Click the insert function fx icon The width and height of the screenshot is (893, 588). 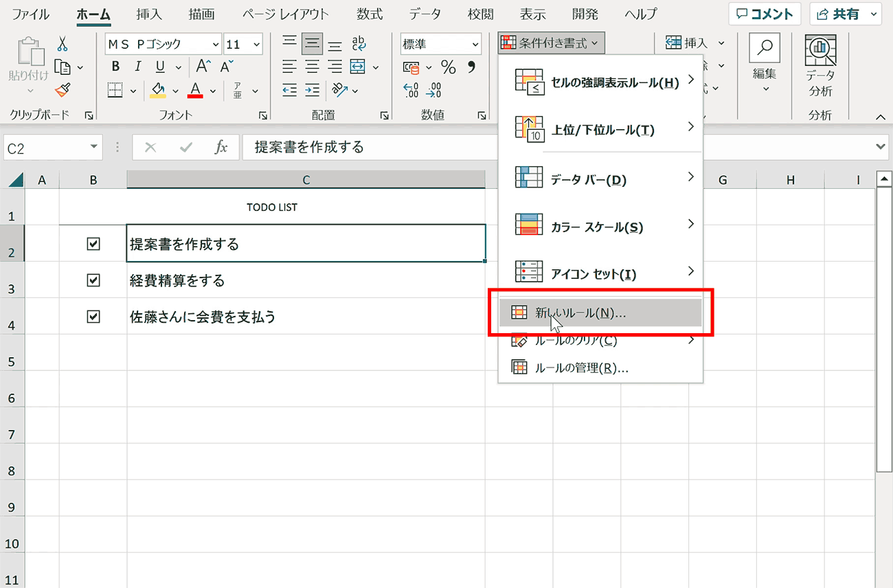221,147
